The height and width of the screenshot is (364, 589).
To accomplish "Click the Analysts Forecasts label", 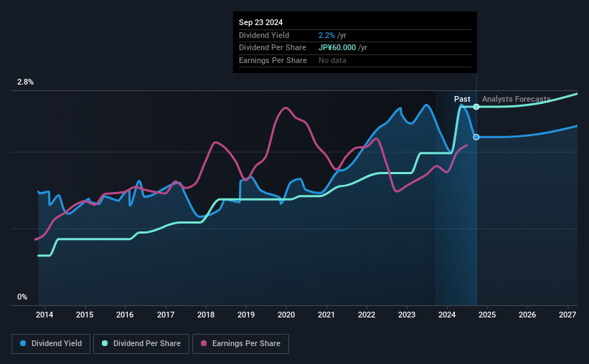I will point(516,99).
